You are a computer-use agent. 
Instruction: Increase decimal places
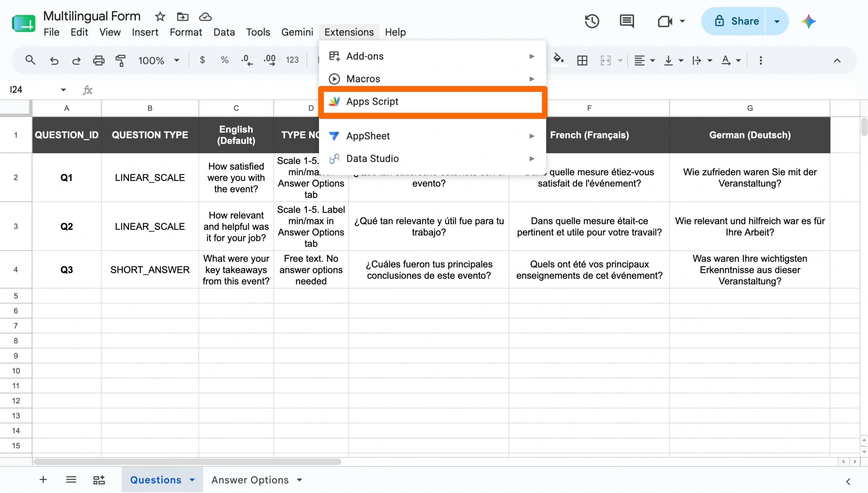coord(270,60)
